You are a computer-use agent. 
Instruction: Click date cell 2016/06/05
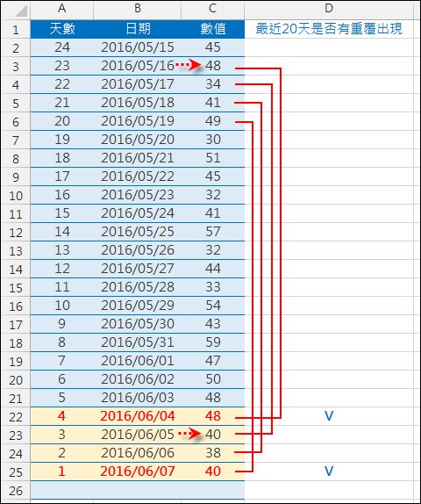click(138, 435)
